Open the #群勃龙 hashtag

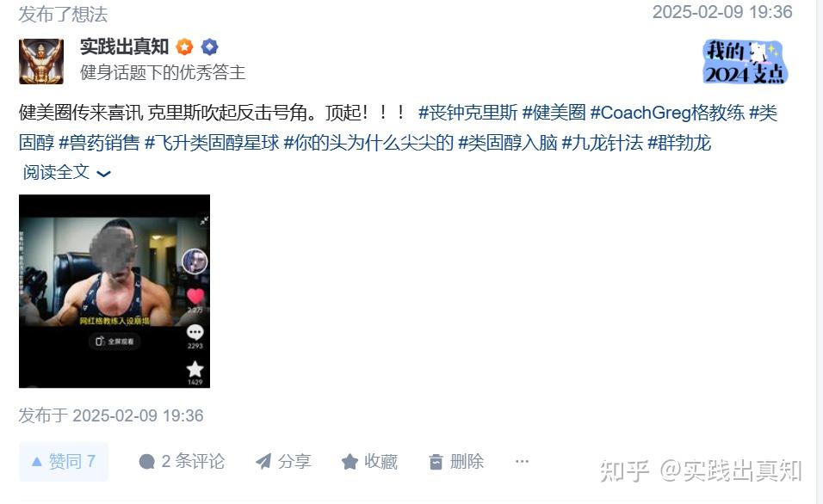(x=679, y=142)
